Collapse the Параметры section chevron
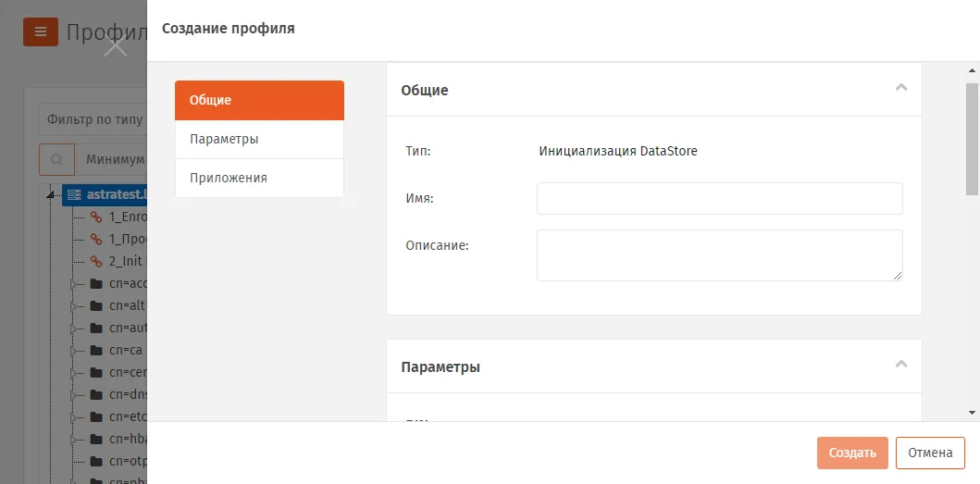980x484 pixels. pos(901,364)
